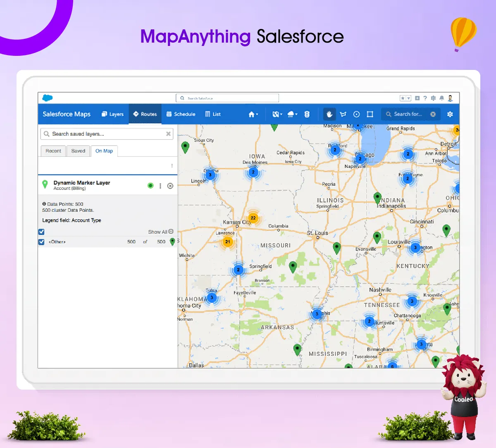
Task: Select the lasso shape tool
Action: coord(343,114)
